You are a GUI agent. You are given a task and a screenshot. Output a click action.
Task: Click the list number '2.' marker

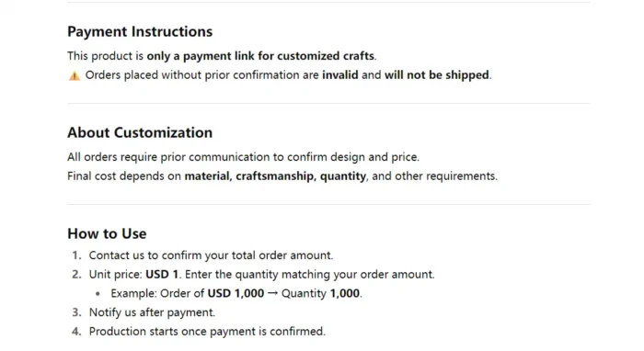pyautogui.click(x=76, y=275)
